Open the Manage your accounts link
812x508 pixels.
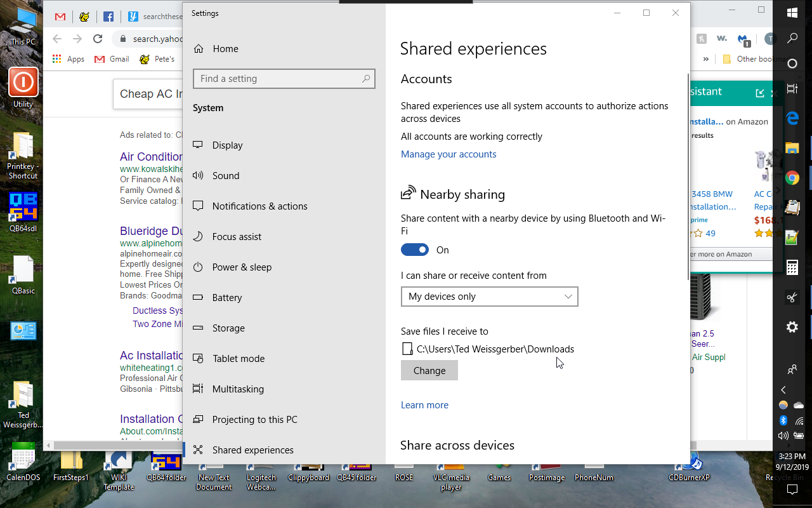pos(449,154)
